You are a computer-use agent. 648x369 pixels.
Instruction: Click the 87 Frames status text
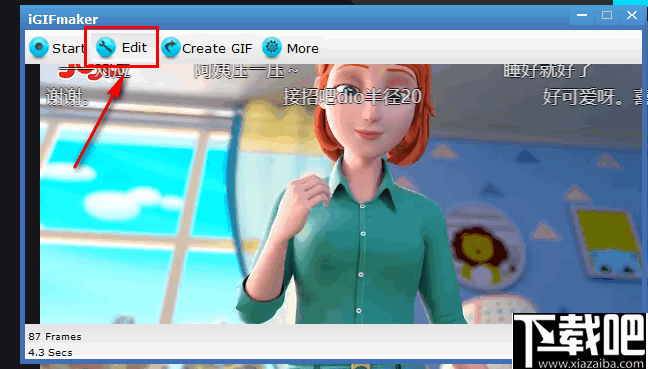click(x=55, y=336)
